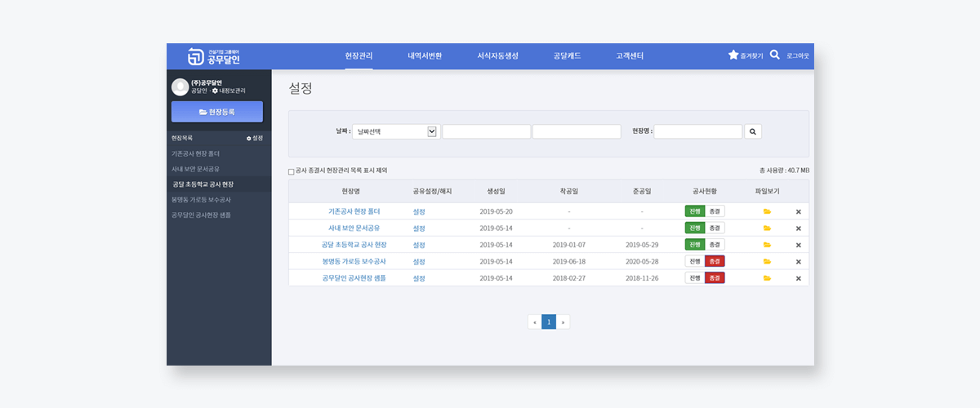The height and width of the screenshot is (408, 980).
Task: Open file folder for 공무달인 공사현장 샘플 row
Action: coord(767,277)
